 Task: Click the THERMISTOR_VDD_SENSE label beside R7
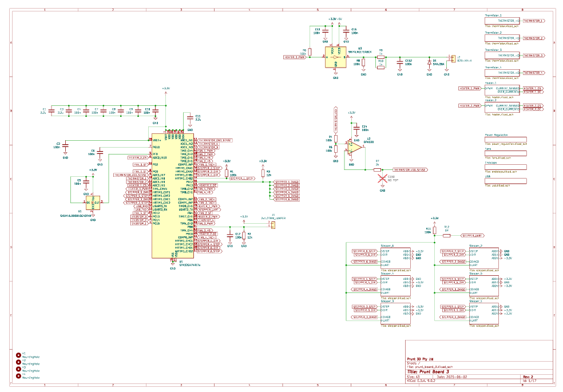pos(410,170)
